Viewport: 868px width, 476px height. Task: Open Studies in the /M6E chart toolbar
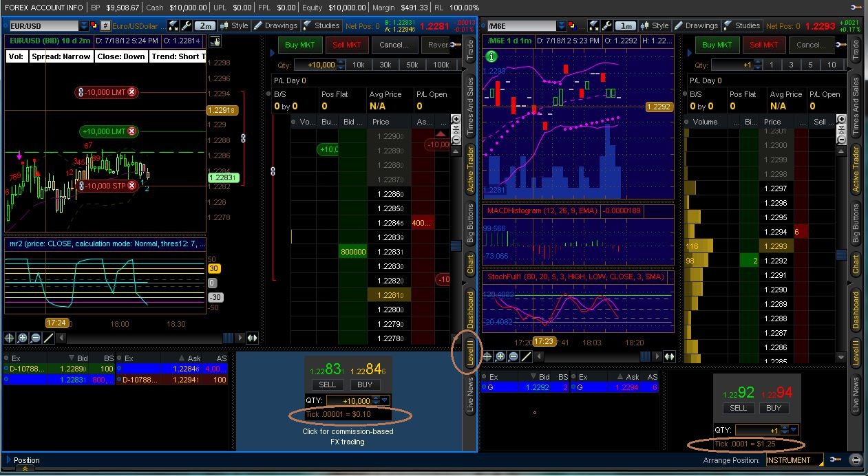[x=741, y=25]
